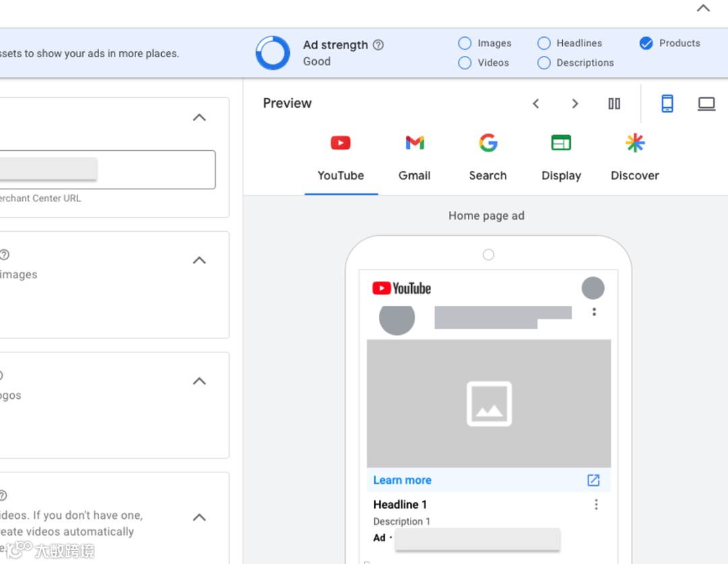Open the Search preview tab
728x564 pixels.
[488, 158]
